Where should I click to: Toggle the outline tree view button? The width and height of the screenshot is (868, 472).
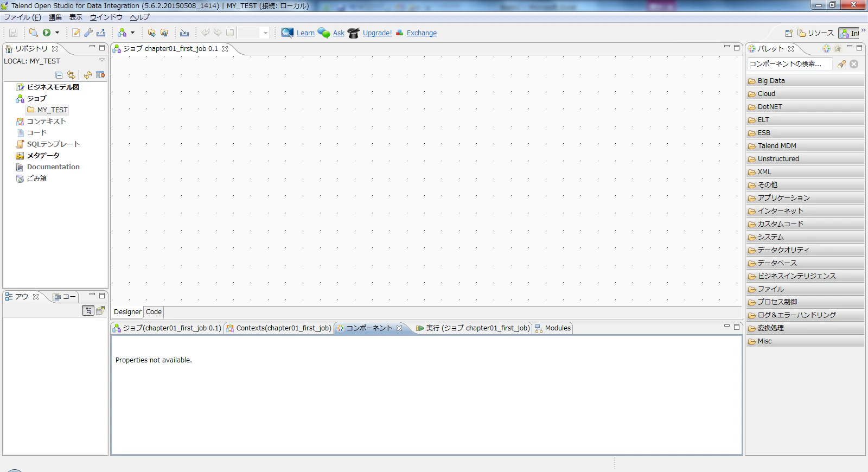88,310
